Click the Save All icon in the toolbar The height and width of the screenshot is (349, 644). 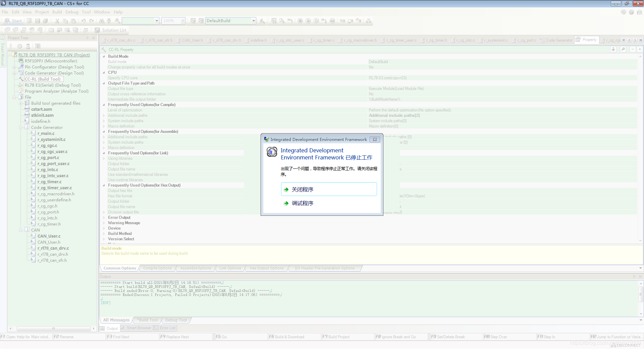click(45, 21)
